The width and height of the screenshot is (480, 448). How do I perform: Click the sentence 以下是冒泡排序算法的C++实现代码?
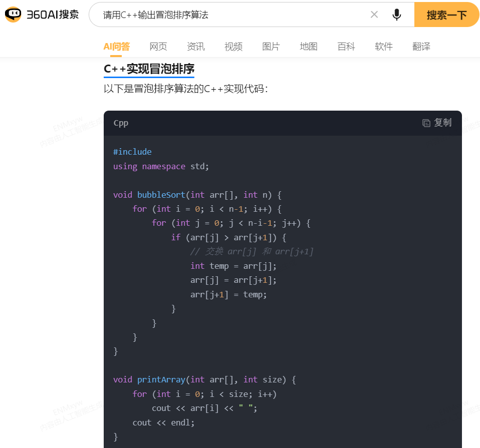click(x=186, y=89)
